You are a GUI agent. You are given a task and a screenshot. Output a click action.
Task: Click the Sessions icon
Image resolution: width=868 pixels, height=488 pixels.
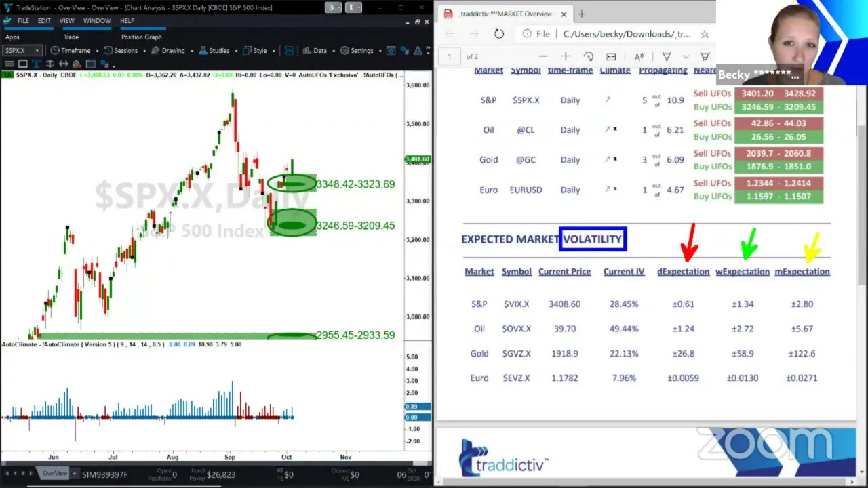pyautogui.click(x=108, y=51)
